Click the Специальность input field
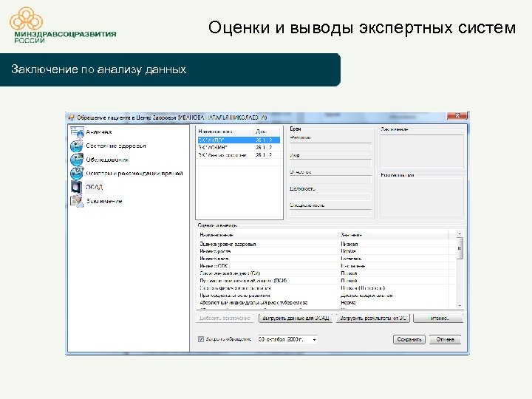 point(330,213)
